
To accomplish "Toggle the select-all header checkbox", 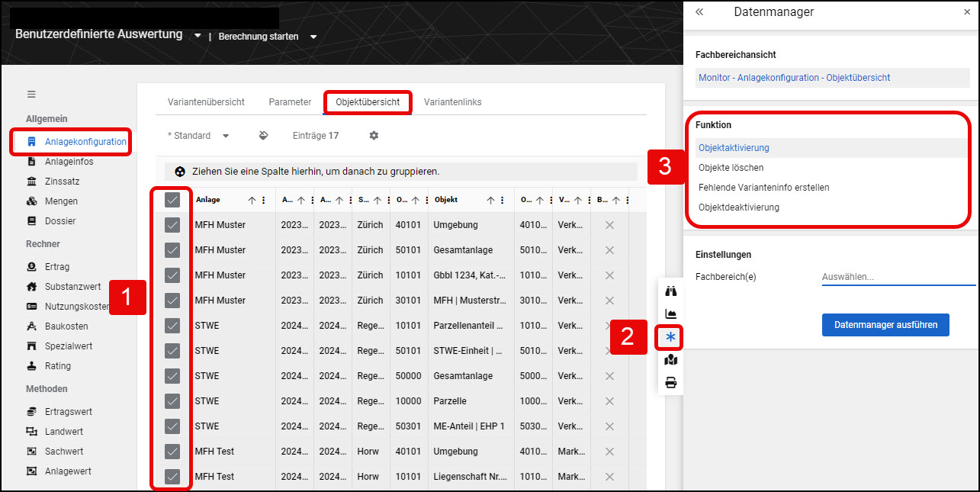I will (172, 200).
